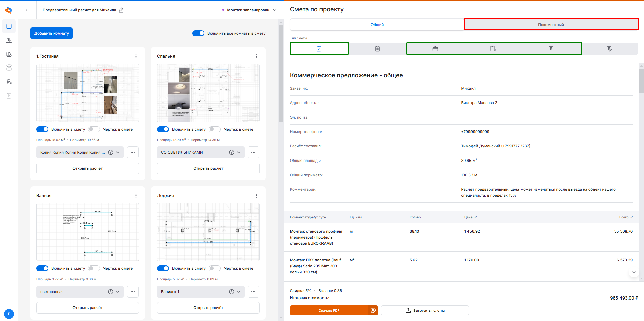Click the Гостиная room drawing thumbnail
Viewport: 644px width, 321px height.
88,93
